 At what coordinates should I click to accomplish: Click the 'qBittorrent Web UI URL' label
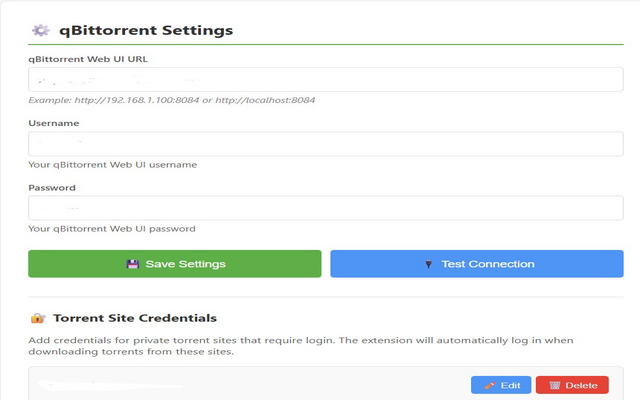(88, 59)
